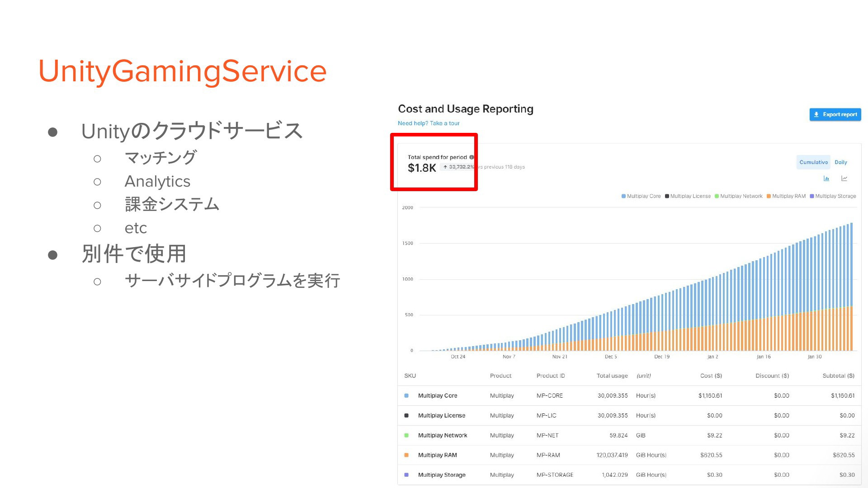Click the black swatch in Multiplay License row
The width and height of the screenshot is (868, 488).
[406, 416]
